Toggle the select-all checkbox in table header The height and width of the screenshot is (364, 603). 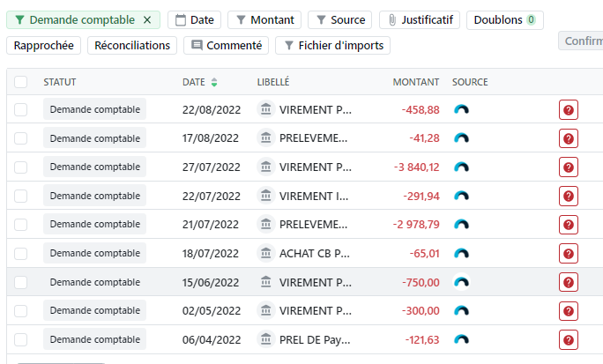21,82
